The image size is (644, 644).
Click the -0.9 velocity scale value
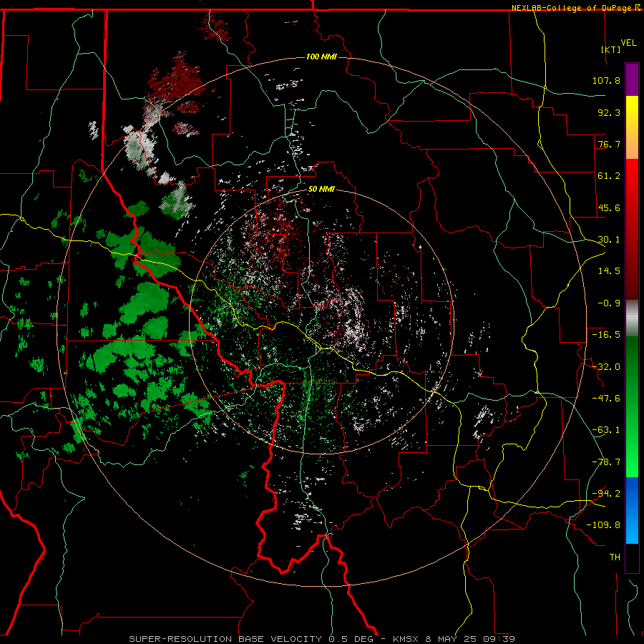[609, 303]
